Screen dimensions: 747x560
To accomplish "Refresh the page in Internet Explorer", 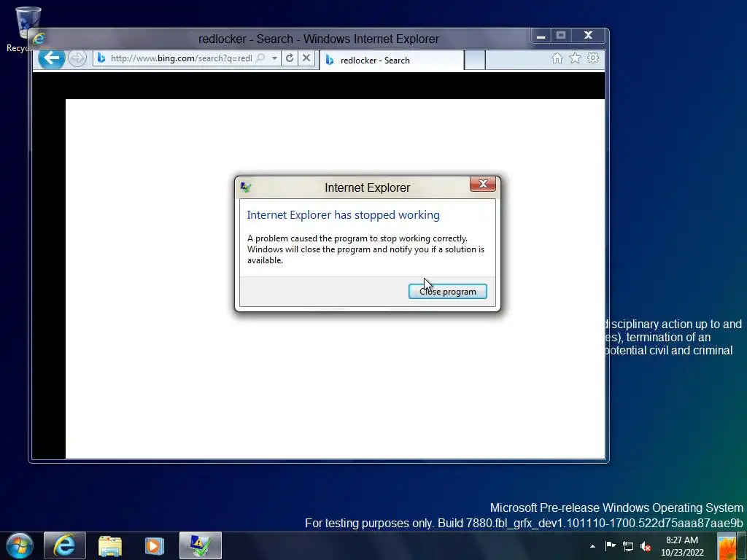I will coord(290,58).
